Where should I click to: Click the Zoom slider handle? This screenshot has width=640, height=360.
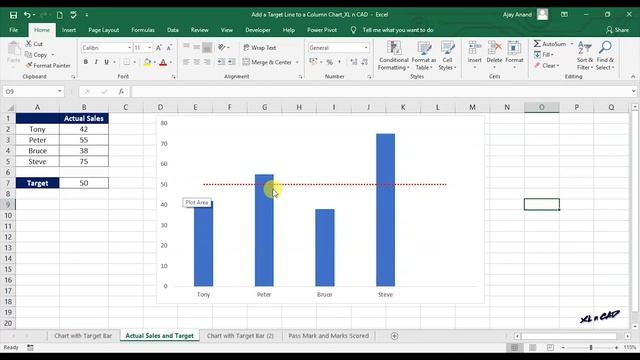(591, 347)
